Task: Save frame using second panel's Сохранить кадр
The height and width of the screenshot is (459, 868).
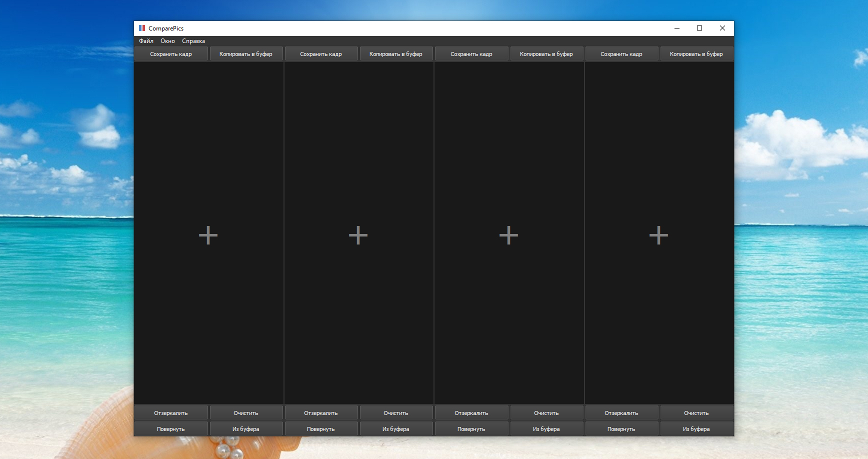Action: point(321,54)
